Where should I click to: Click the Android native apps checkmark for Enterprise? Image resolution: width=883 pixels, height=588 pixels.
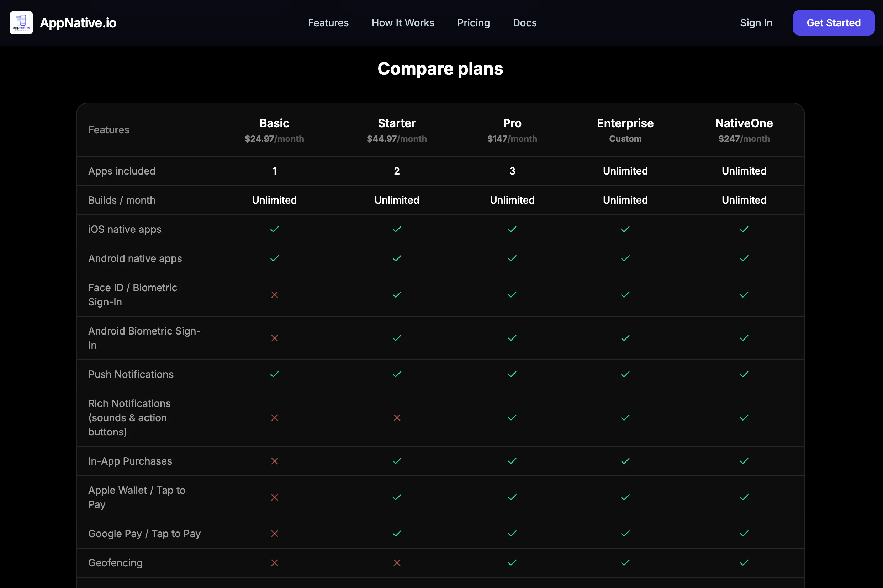625,259
